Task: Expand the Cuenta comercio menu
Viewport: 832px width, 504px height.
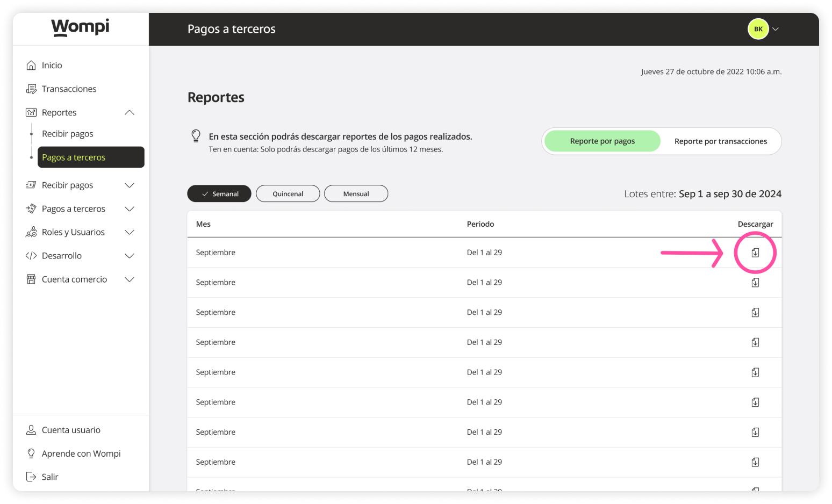Action: (129, 279)
